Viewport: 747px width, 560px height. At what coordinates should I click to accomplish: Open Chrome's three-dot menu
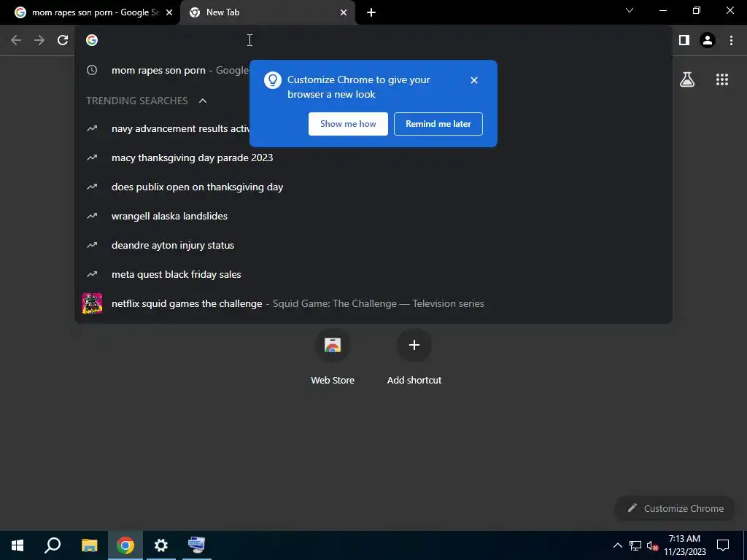tap(731, 40)
